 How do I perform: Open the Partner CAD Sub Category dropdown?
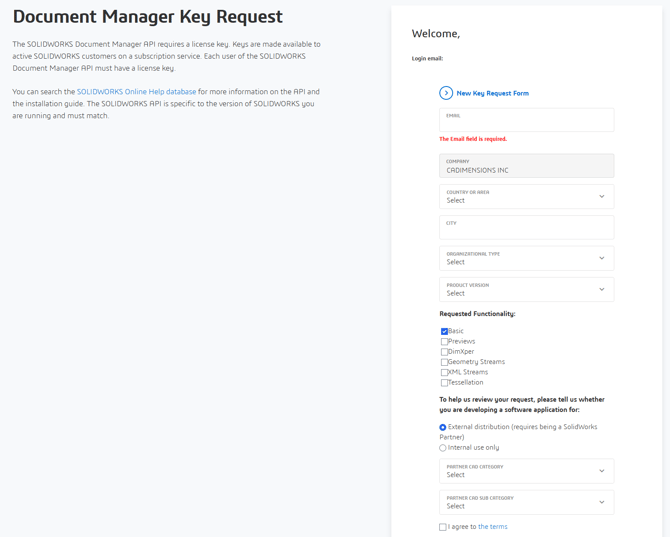[526, 502]
